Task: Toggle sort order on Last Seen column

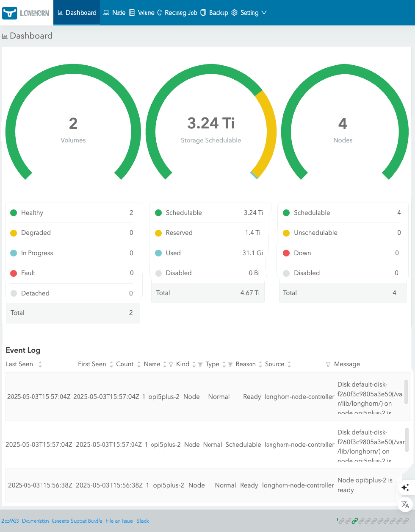Action: click(40, 364)
